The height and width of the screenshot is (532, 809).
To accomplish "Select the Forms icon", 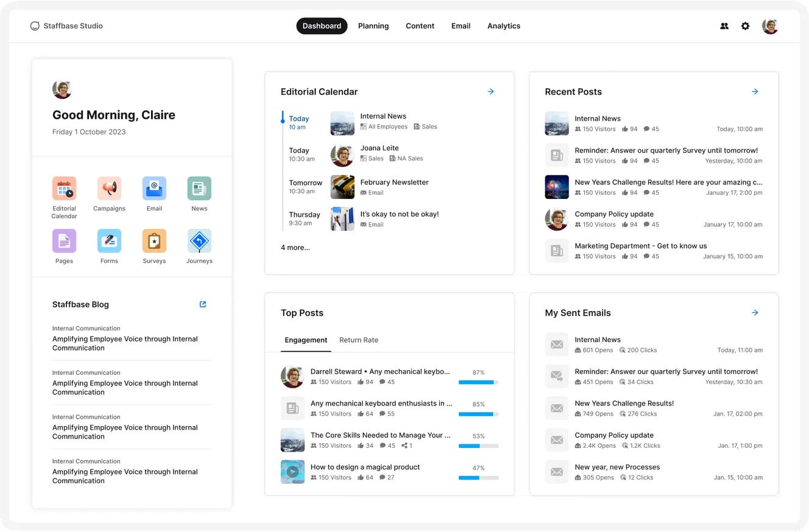I will click(109, 242).
